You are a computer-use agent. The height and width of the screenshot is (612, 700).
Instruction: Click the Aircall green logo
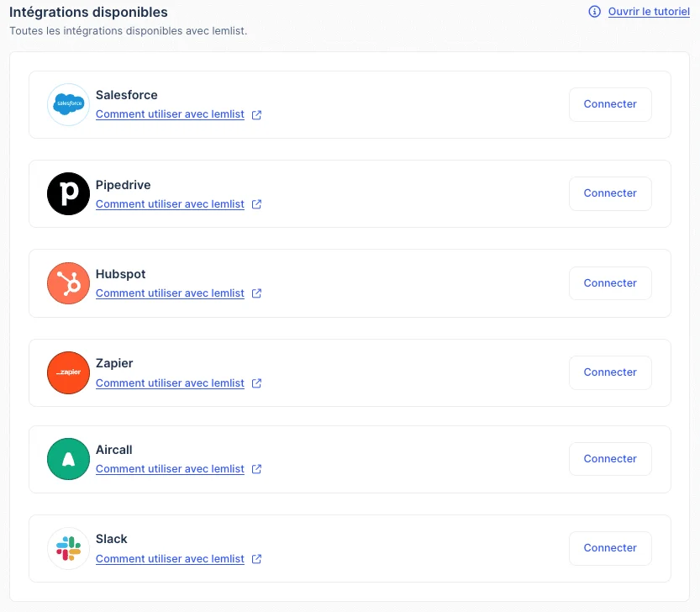tap(68, 459)
